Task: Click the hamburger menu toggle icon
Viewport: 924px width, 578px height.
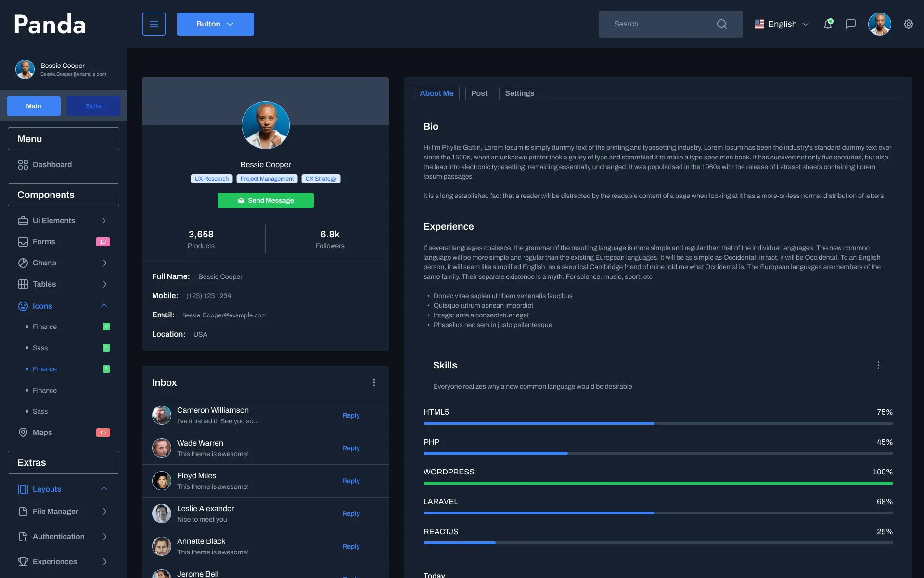Action: tap(154, 24)
